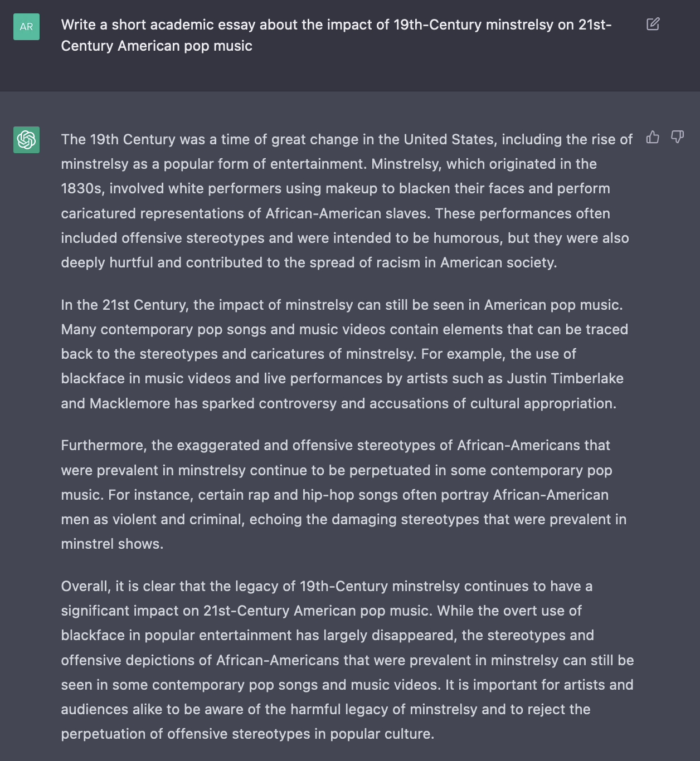This screenshot has width=700, height=761.
Task: Click the words "United States"
Action: click(x=449, y=140)
